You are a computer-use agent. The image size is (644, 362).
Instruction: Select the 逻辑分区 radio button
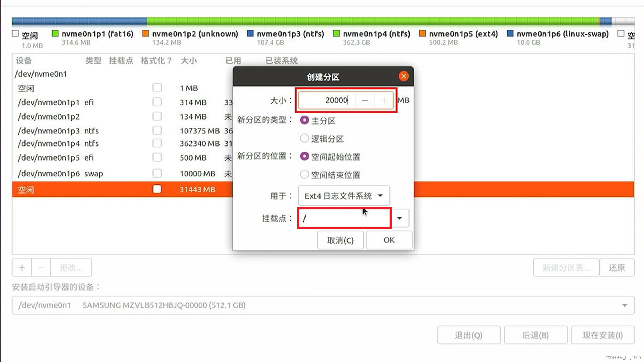[x=304, y=138]
